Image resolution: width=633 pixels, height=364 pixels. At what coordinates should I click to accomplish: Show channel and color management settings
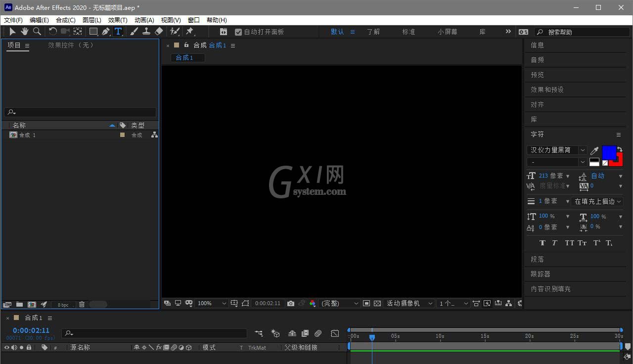pos(313,303)
